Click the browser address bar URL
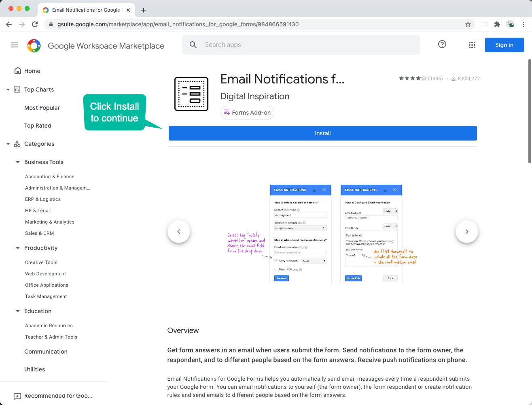This screenshot has width=532, height=405. [x=178, y=24]
